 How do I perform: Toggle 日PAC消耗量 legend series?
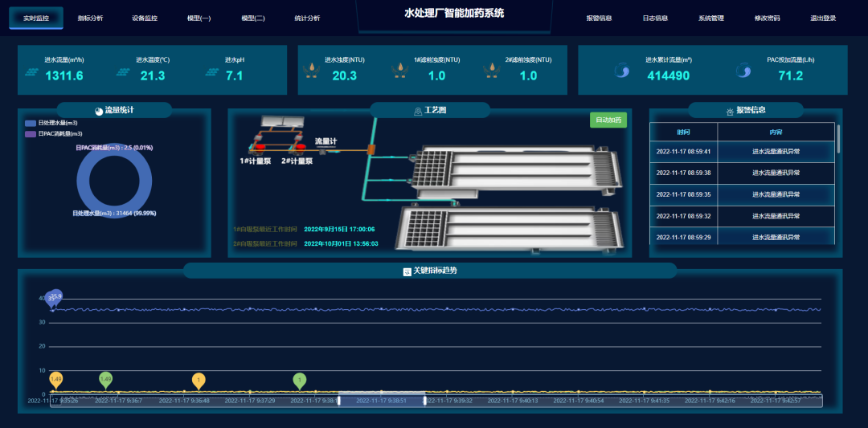[x=31, y=134]
